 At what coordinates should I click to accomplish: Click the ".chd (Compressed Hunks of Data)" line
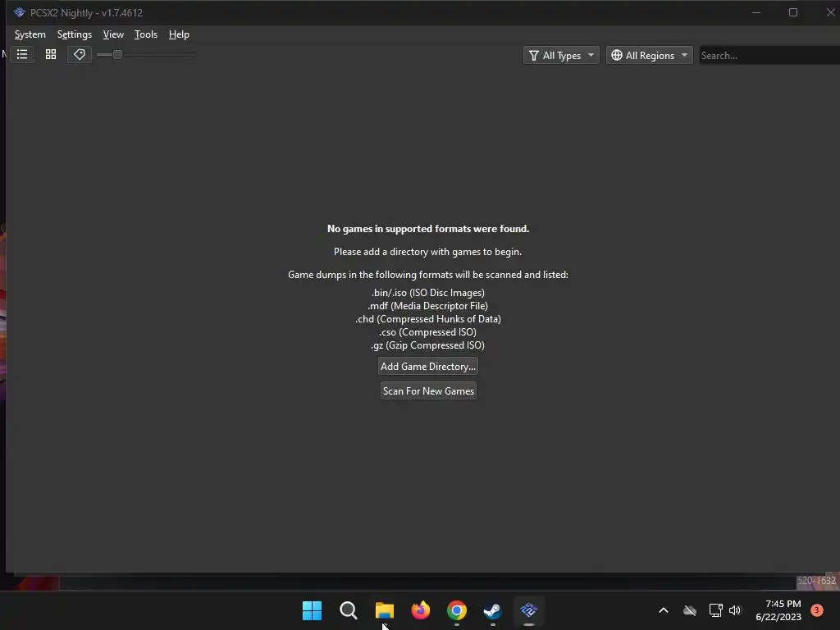point(428,319)
